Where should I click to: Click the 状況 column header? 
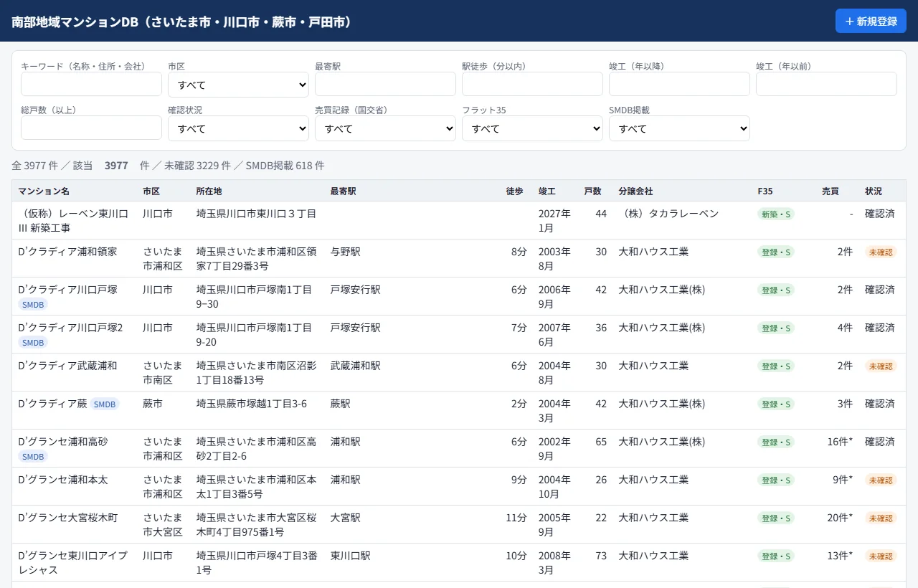coord(874,191)
